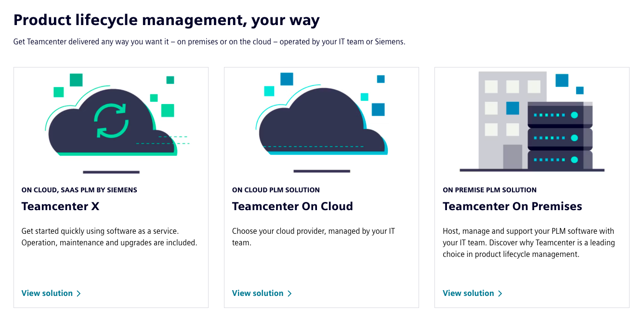Click the 'ON CLOUD, SAAS PLM BY SIEMENS' label
This screenshot has width=644, height=321.
point(79,190)
